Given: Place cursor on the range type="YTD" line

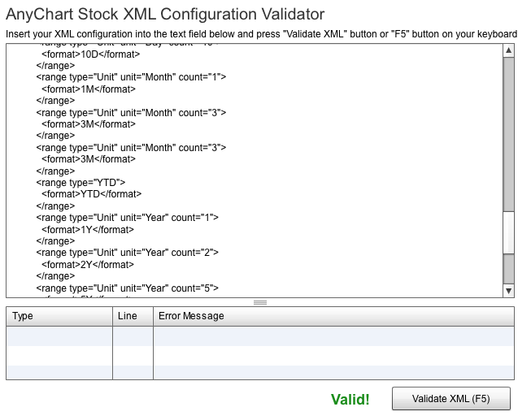Looking at the screenshot, I should (x=81, y=183).
